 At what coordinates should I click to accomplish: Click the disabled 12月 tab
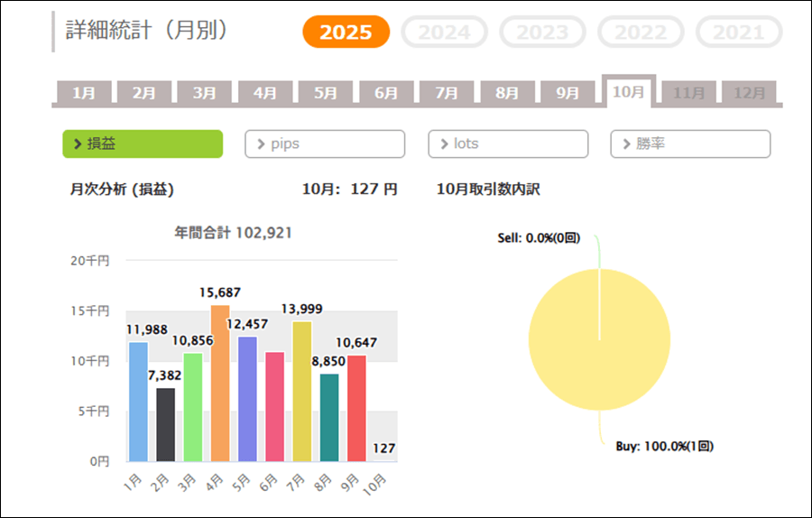[749, 93]
